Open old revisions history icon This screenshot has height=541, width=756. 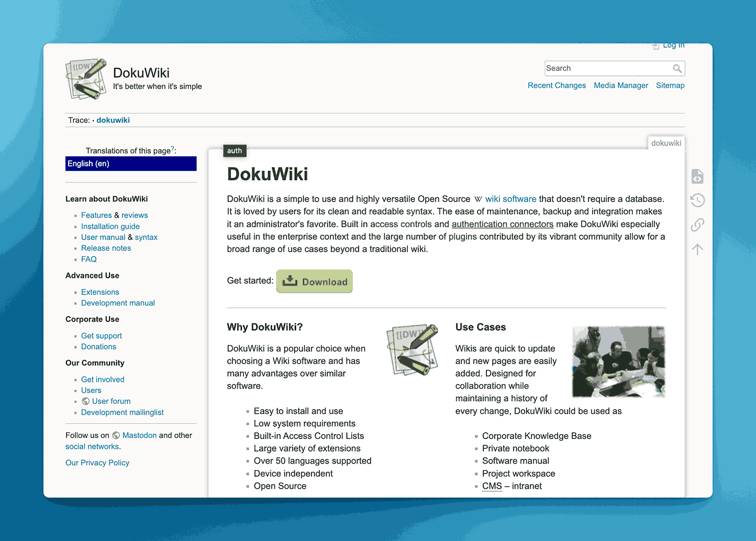tap(697, 200)
